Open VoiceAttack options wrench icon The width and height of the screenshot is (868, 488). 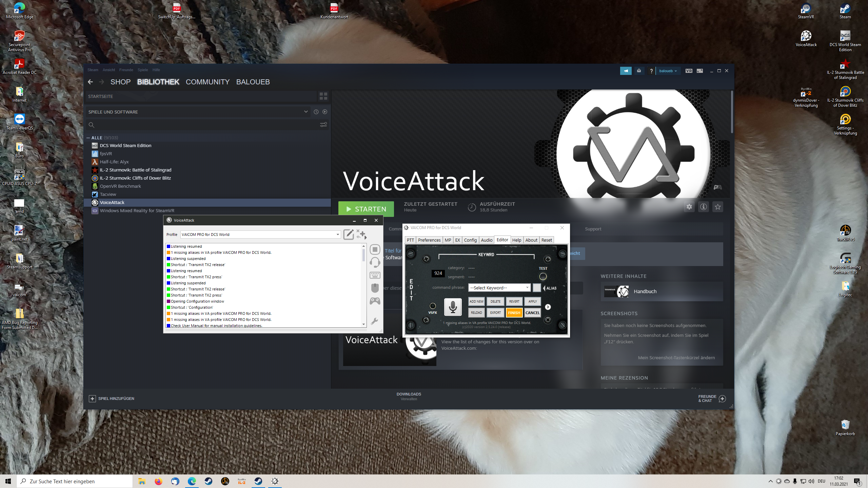click(x=375, y=321)
